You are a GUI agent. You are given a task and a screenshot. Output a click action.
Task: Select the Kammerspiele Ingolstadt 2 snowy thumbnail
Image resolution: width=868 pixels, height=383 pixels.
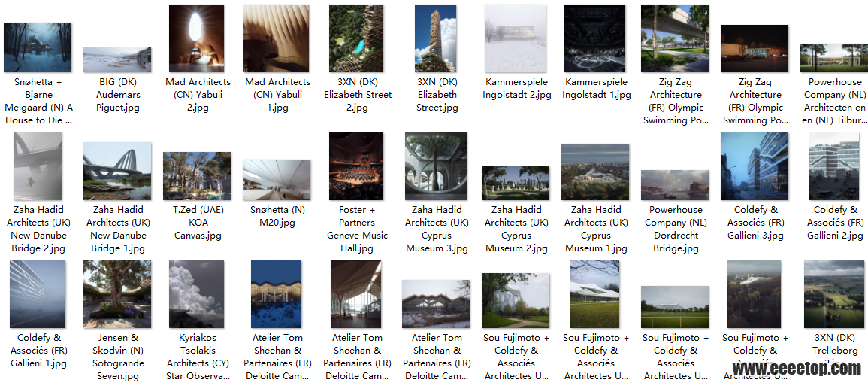tap(516, 38)
